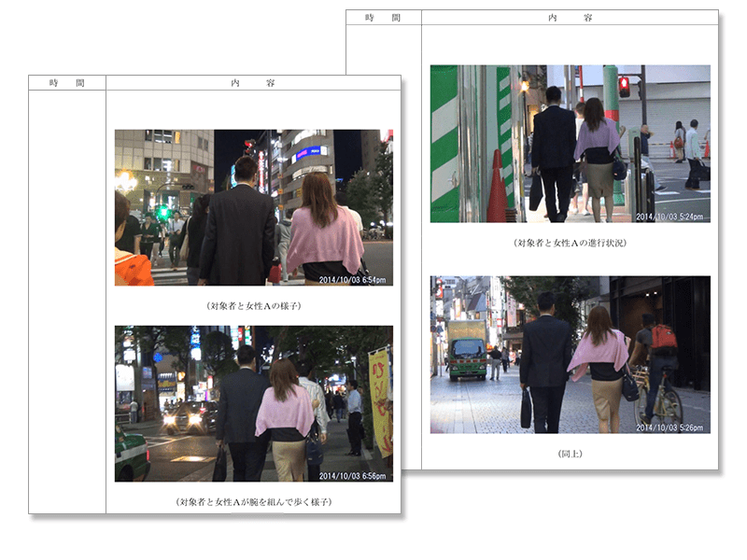Click the green striped pillar in 5:24pm photo

tap(444, 143)
